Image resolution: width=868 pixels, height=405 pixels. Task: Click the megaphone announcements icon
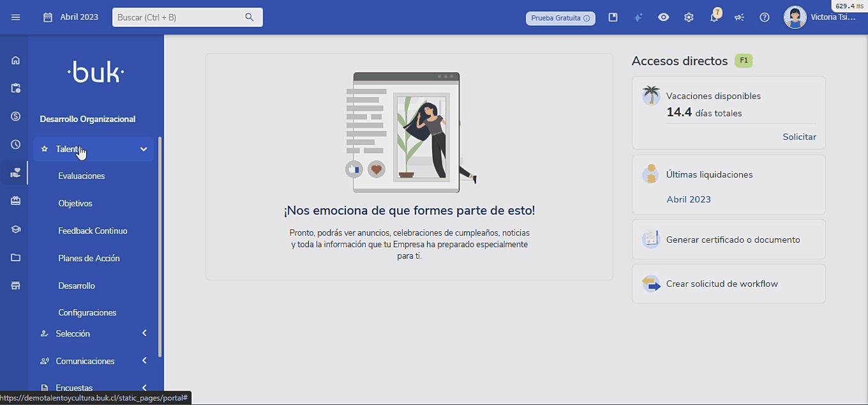[739, 17]
